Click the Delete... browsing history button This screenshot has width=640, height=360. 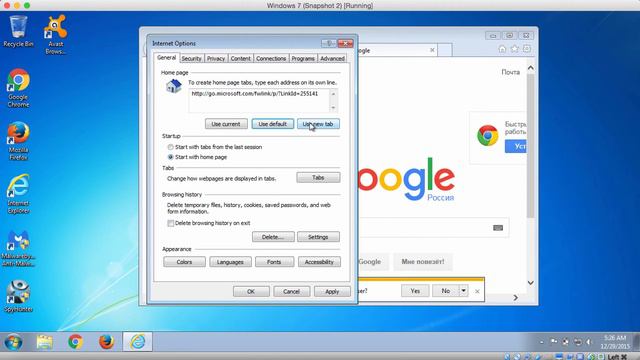click(273, 237)
